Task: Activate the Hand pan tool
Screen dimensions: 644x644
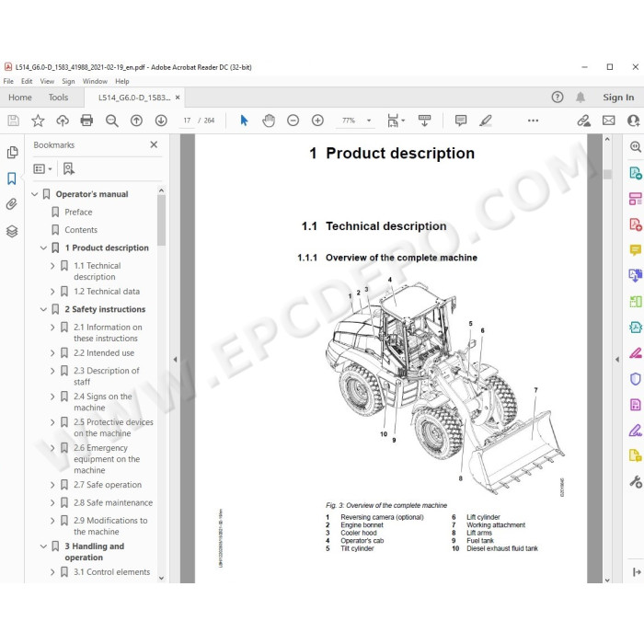Action: [x=269, y=121]
